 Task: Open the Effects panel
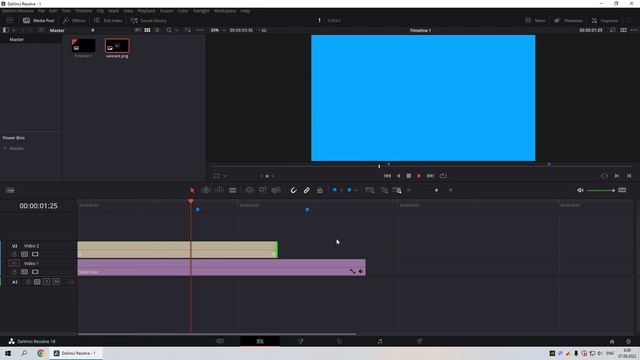point(74,20)
